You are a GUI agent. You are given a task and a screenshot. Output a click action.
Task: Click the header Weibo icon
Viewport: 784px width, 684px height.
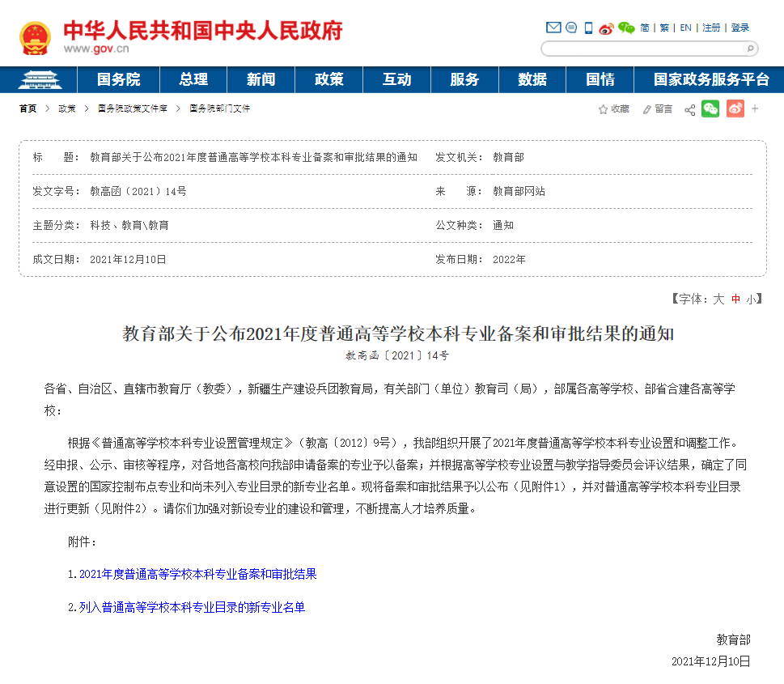[x=607, y=28]
